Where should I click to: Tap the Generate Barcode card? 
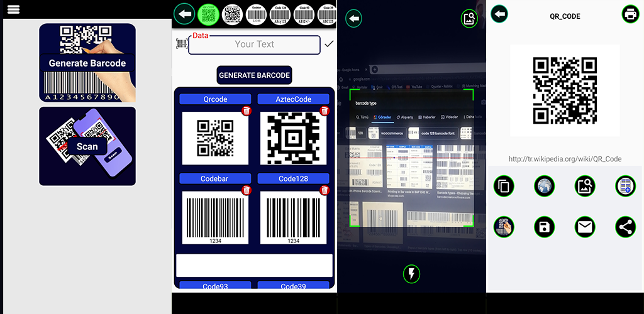(x=87, y=63)
